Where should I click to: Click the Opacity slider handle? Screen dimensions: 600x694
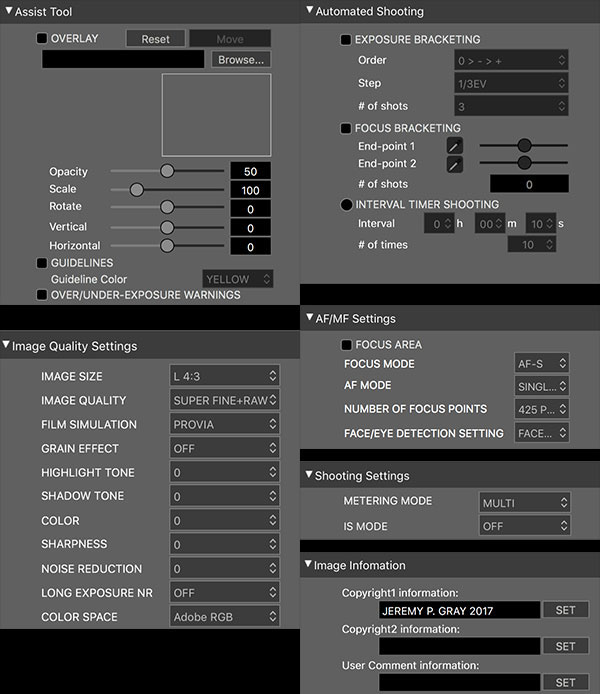(167, 171)
